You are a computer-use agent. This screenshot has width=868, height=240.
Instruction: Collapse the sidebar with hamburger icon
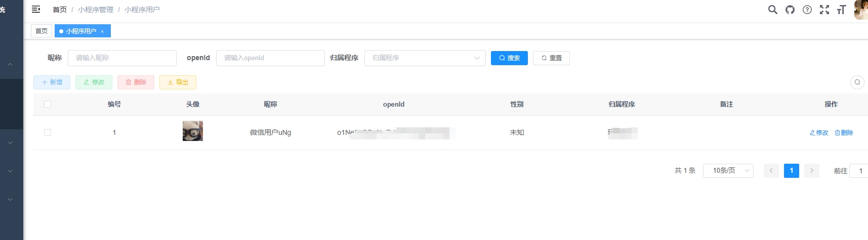(x=36, y=9)
